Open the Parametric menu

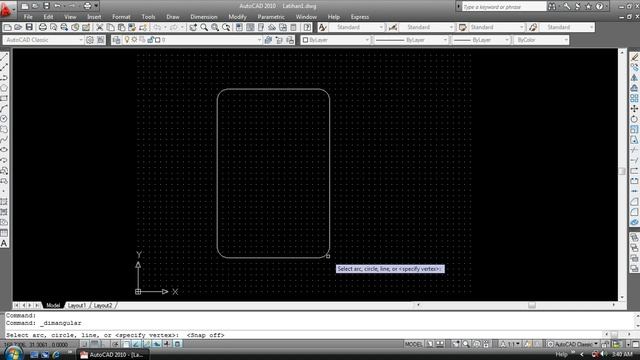coord(271,17)
